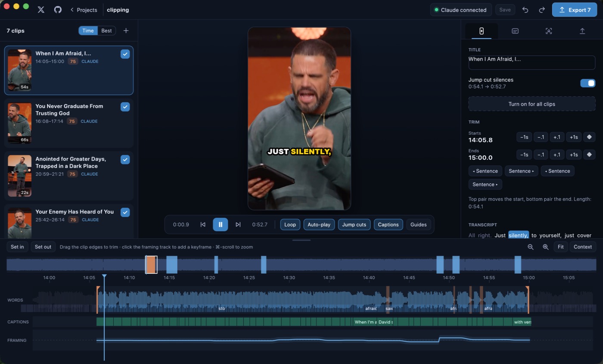Sort clips by Time
The image size is (603, 364).
88,31
